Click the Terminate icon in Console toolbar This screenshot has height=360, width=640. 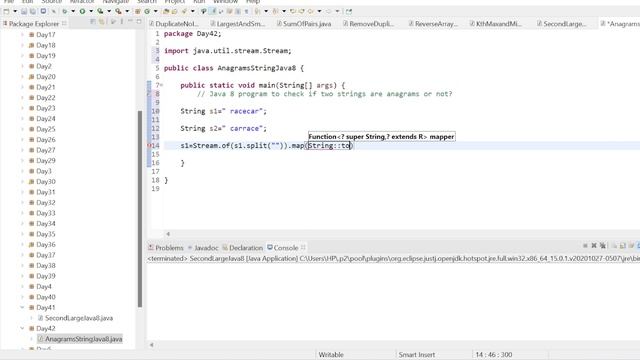point(585,245)
